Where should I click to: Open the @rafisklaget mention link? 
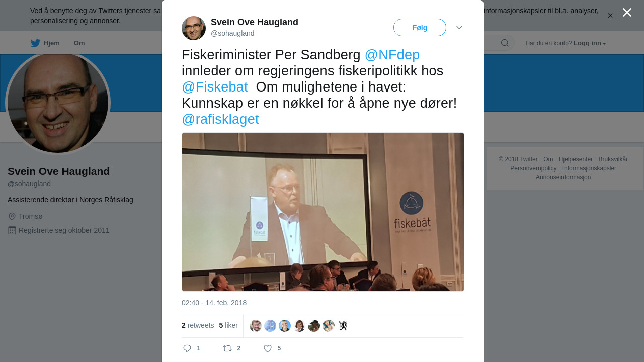tap(220, 119)
